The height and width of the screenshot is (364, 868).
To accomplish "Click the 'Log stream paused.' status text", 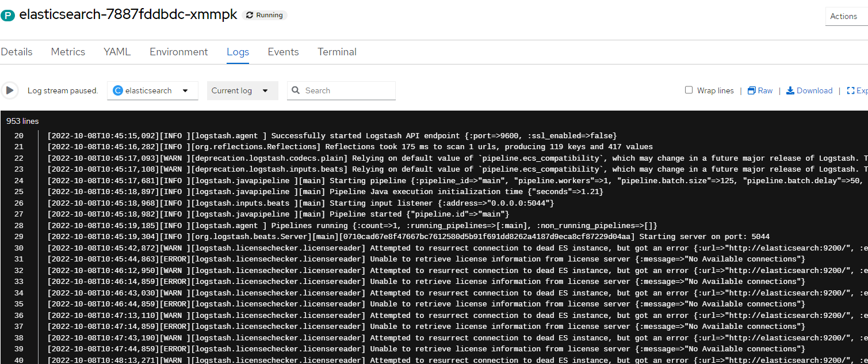I will (63, 90).
